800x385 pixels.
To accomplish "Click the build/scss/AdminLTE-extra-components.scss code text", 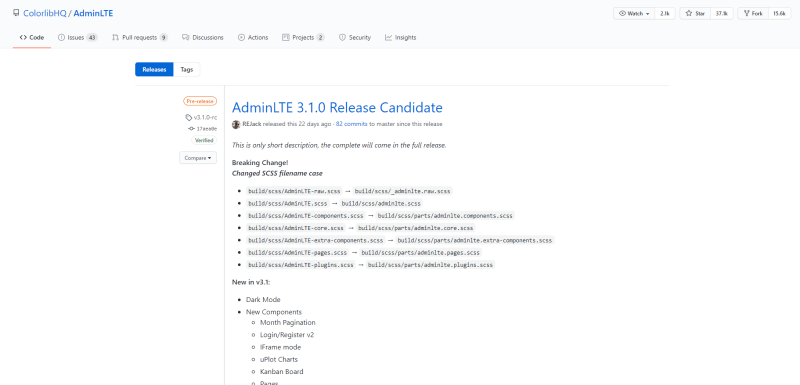I will click(x=316, y=240).
